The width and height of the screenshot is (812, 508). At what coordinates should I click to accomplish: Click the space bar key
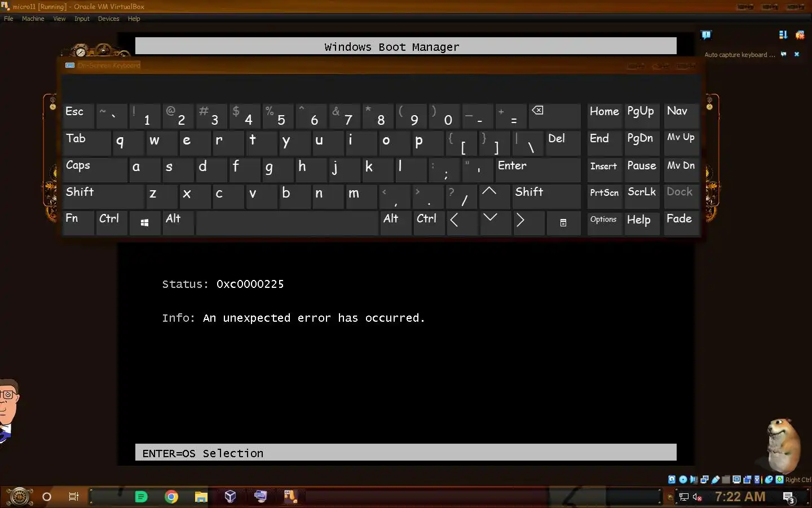tap(287, 222)
